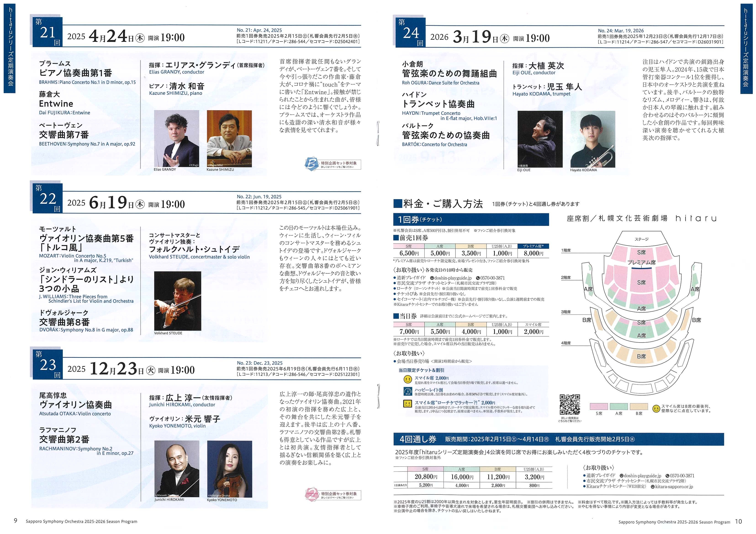Click page number 10 in the footer
Image resolution: width=756 pixels, height=534 pixels.
[739, 521]
